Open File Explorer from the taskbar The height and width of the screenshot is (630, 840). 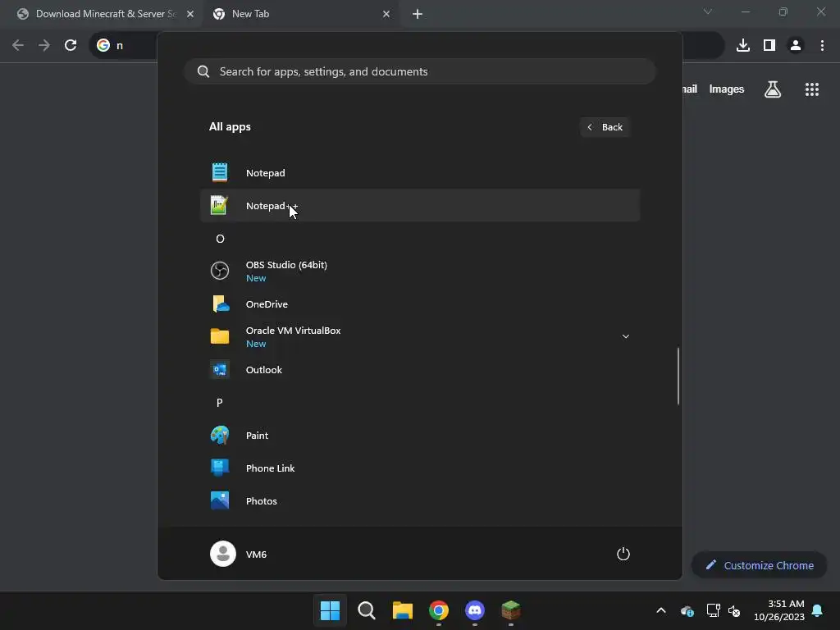[x=402, y=610]
